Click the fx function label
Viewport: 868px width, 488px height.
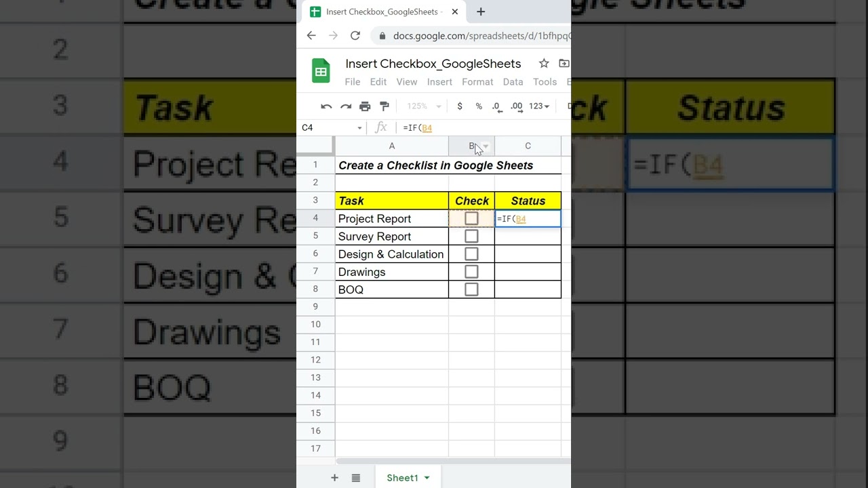381,127
